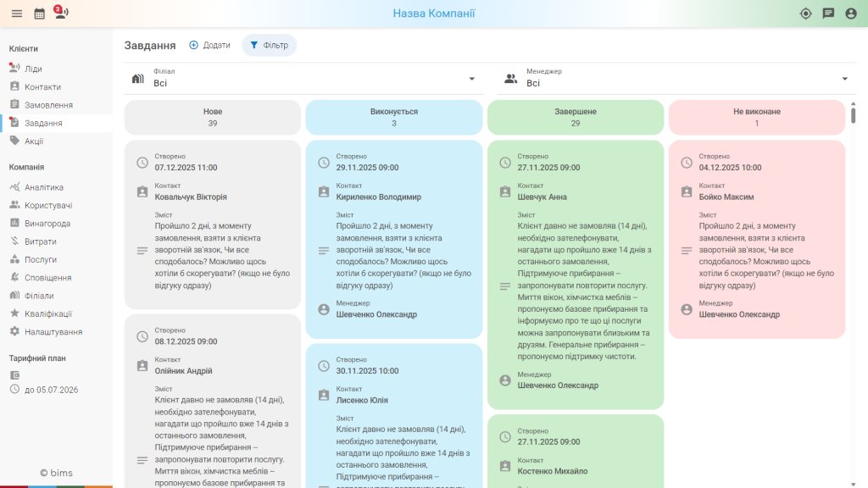This screenshot has width=868, height=488.
Task: Select Завдання in sidebar
Action: 56,123
